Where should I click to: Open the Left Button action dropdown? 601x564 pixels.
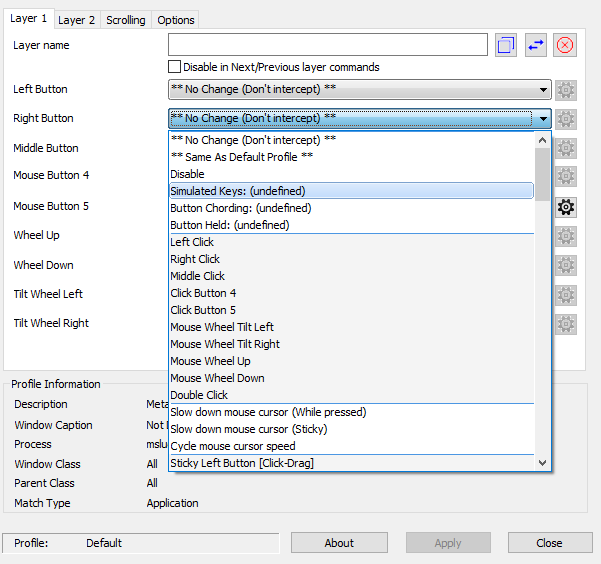point(360,90)
